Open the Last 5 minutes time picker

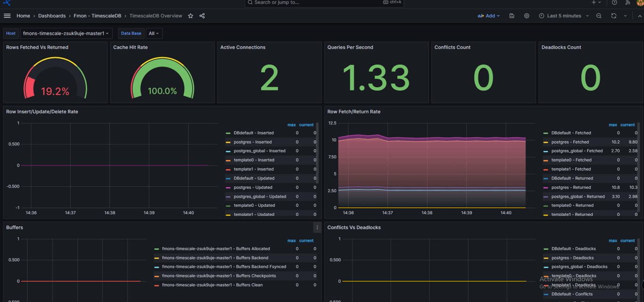[x=564, y=16]
